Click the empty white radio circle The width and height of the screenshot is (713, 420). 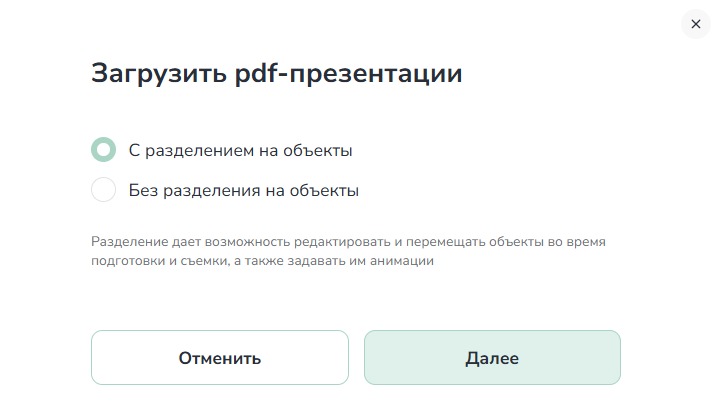[x=103, y=190]
